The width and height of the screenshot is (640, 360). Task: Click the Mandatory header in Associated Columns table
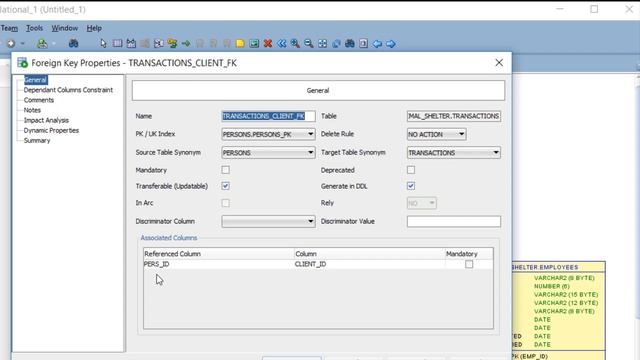[x=469, y=253]
